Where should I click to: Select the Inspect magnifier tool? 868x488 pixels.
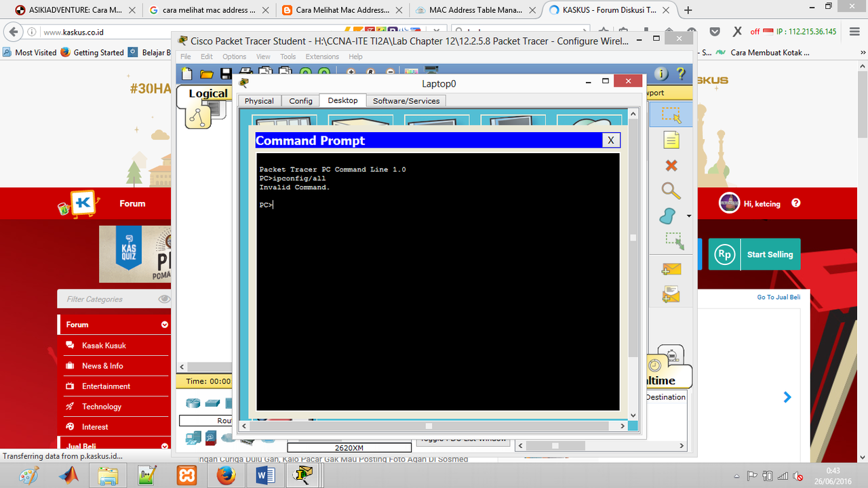coord(671,190)
